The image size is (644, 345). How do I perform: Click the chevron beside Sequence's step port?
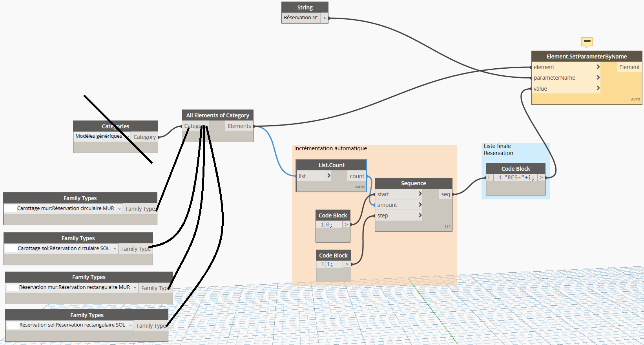420,215
